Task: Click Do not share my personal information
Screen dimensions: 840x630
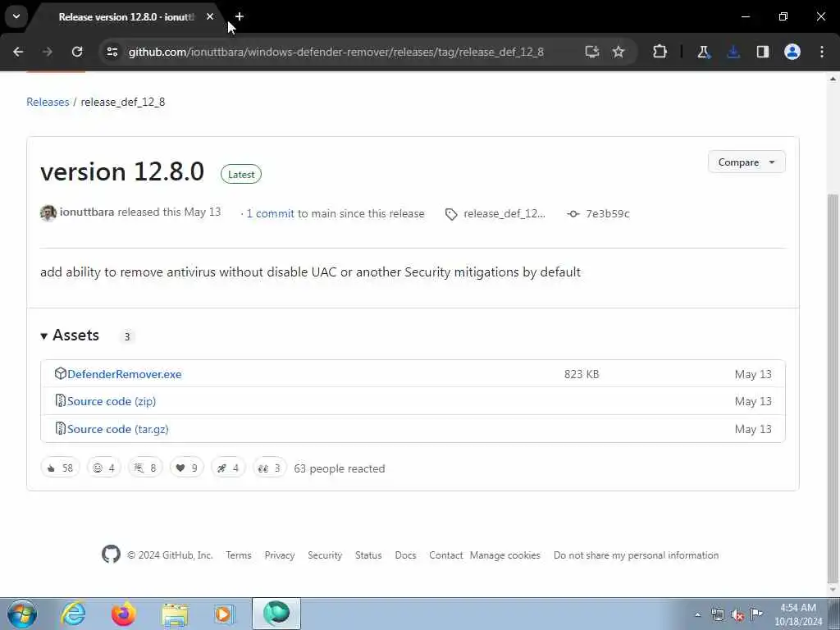Action: 636,555
